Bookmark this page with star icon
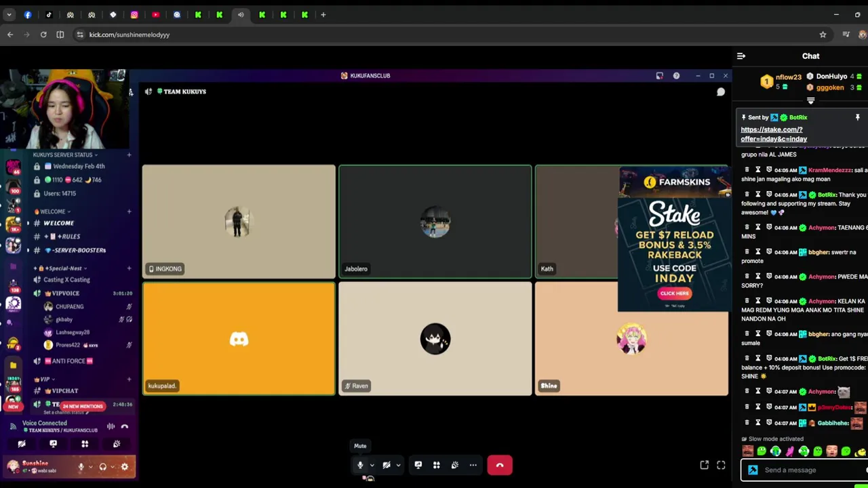The image size is (868, 488). click(823, 35)
